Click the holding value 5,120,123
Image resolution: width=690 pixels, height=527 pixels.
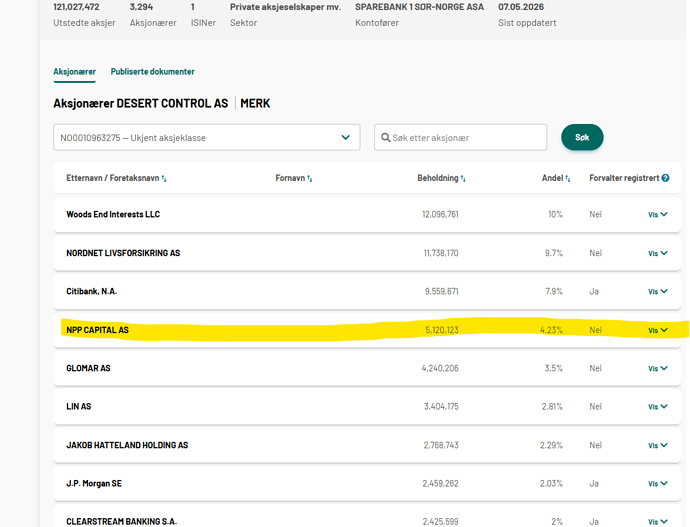pyautogui.click(x=442, y=330)
